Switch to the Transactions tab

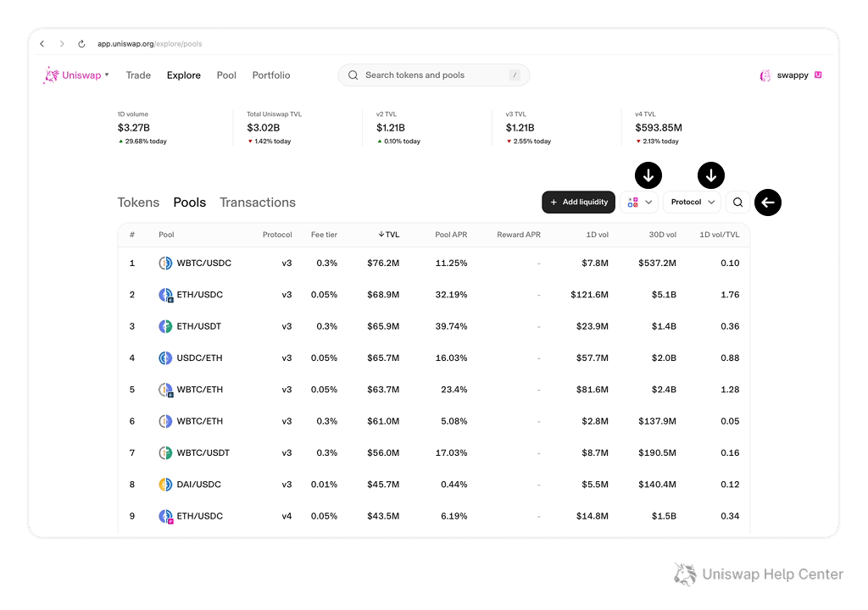pyautogui.click(x=258, y=202)
